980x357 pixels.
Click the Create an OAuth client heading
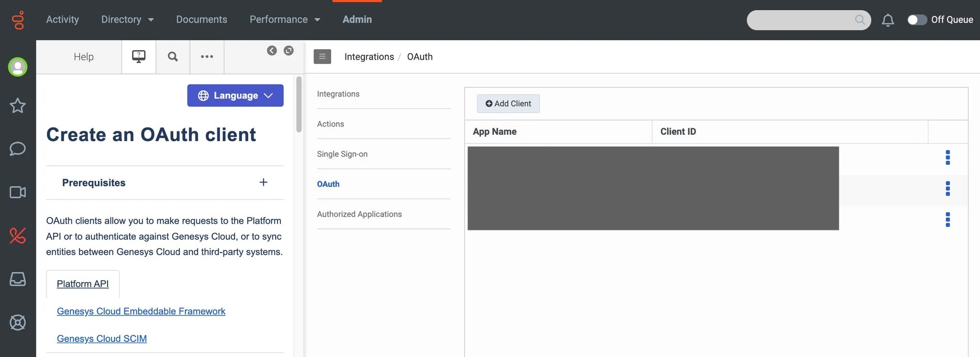point(151,135)
